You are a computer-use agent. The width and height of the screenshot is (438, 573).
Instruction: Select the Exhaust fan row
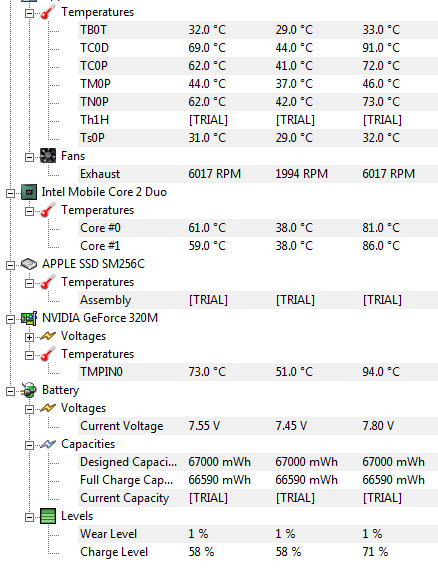pos(258,174)
